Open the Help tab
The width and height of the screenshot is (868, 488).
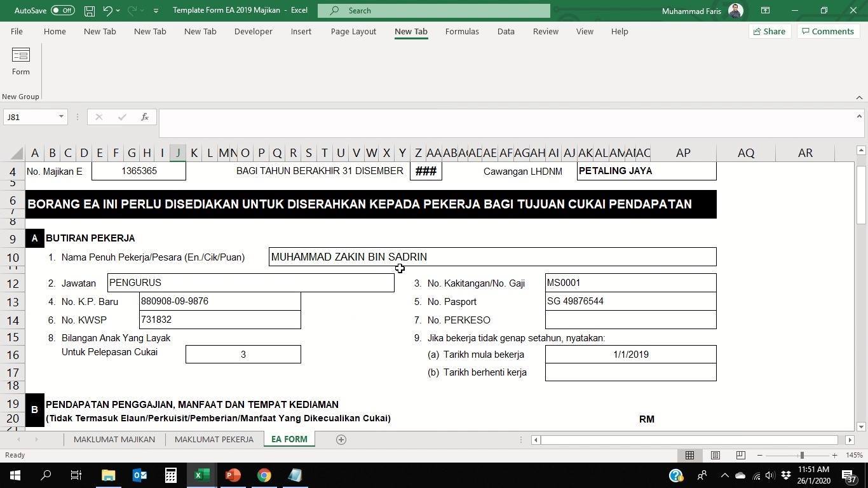click(620, 31)
